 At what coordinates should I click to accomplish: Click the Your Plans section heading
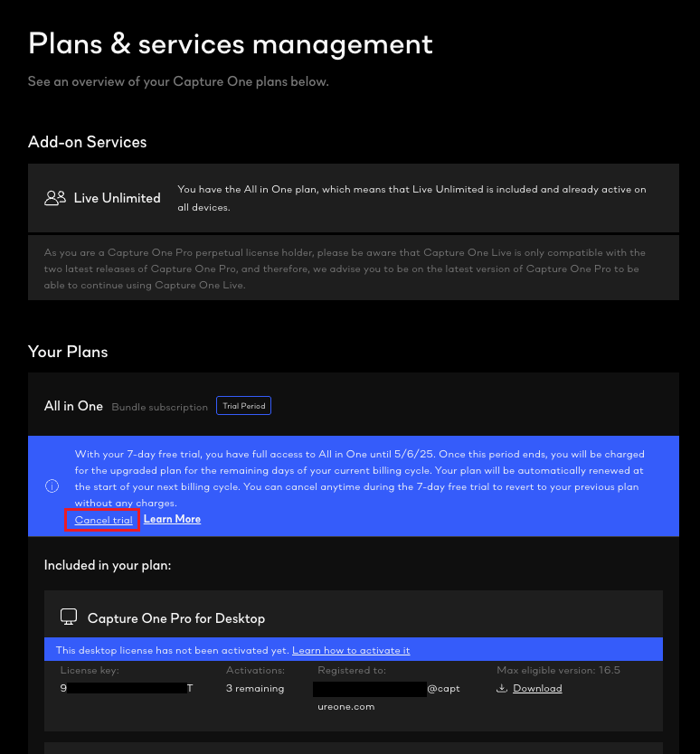coord(68,351)
